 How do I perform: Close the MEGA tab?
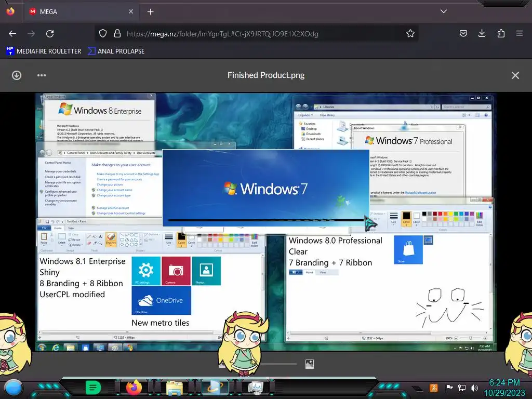pos(130,11)
